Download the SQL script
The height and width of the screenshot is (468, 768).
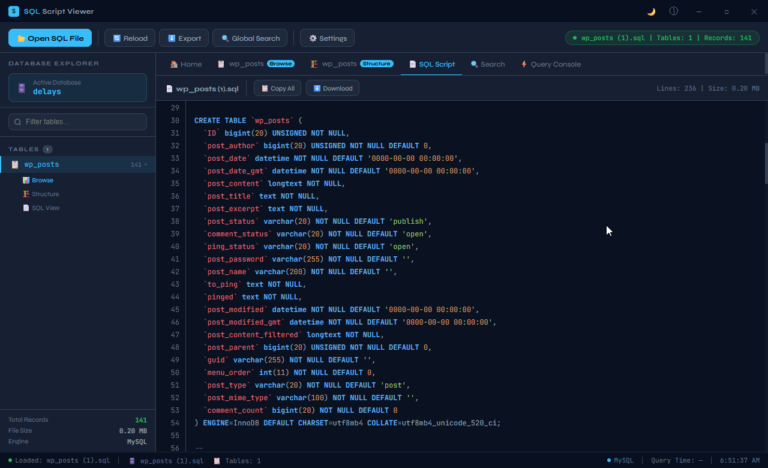pos(333,88)
